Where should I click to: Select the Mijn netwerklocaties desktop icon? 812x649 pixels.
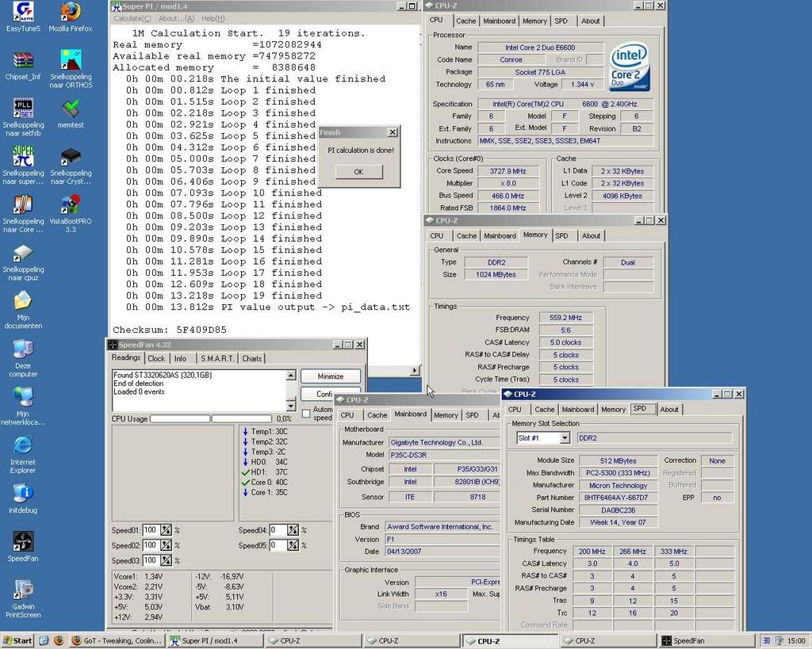coord(23,407)
